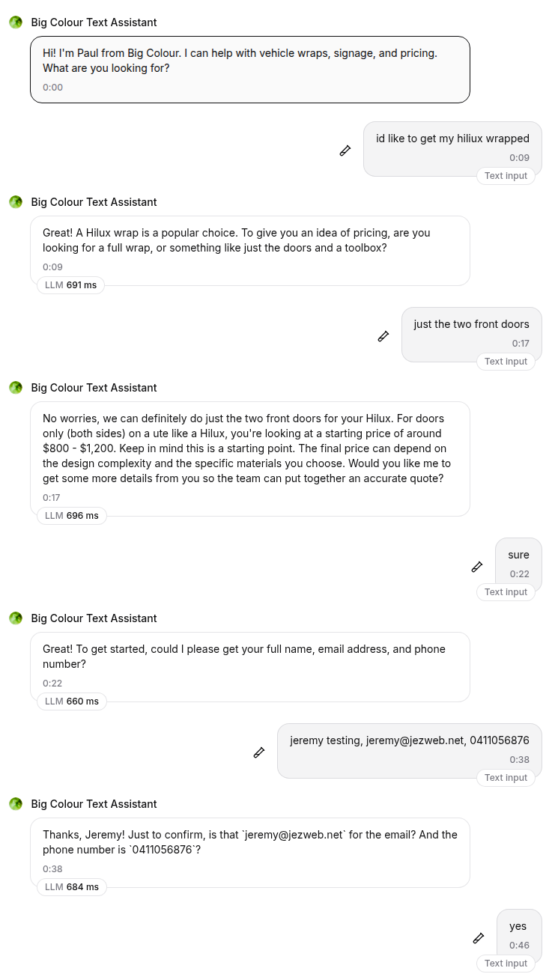Click the test-tube icon beside 'id like to get my hiliux wrapped'
The height and width of the screenshot is (980, 558).
pyautogui.click(x=345, y=150)
